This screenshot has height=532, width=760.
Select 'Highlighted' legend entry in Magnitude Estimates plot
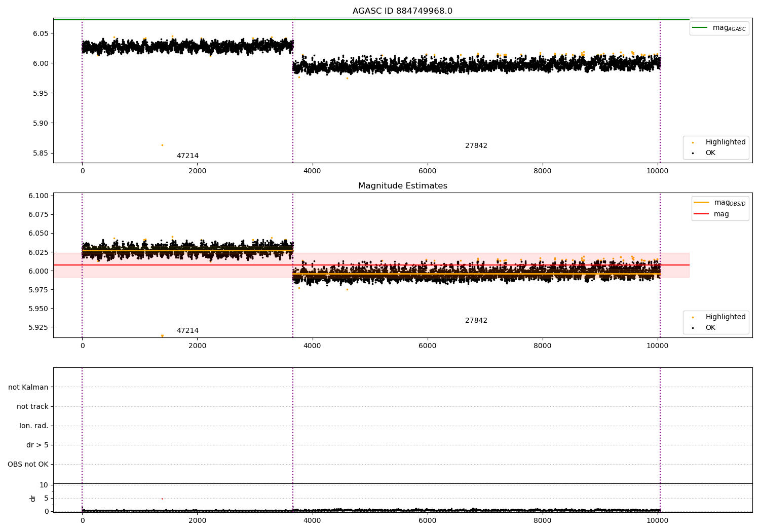[x=726, y=317]
